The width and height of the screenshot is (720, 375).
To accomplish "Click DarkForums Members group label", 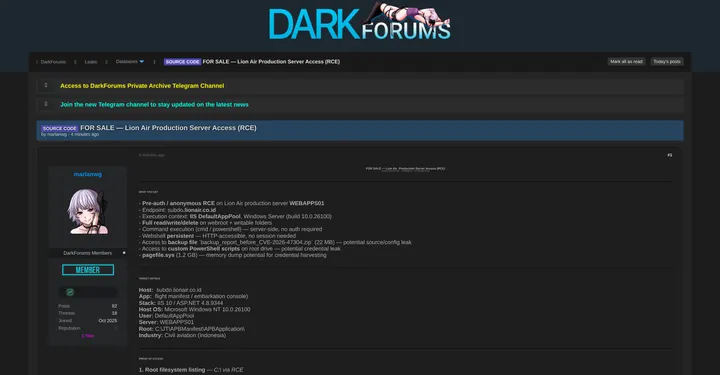I will point(87,253).
